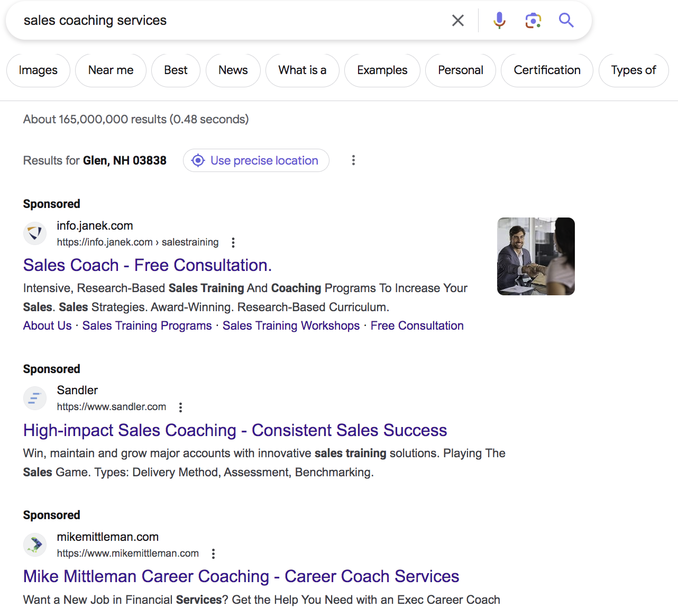This screenshot has height=616, width=678.
Task: Select the Images filter chip
Action: tap(38, 70)
